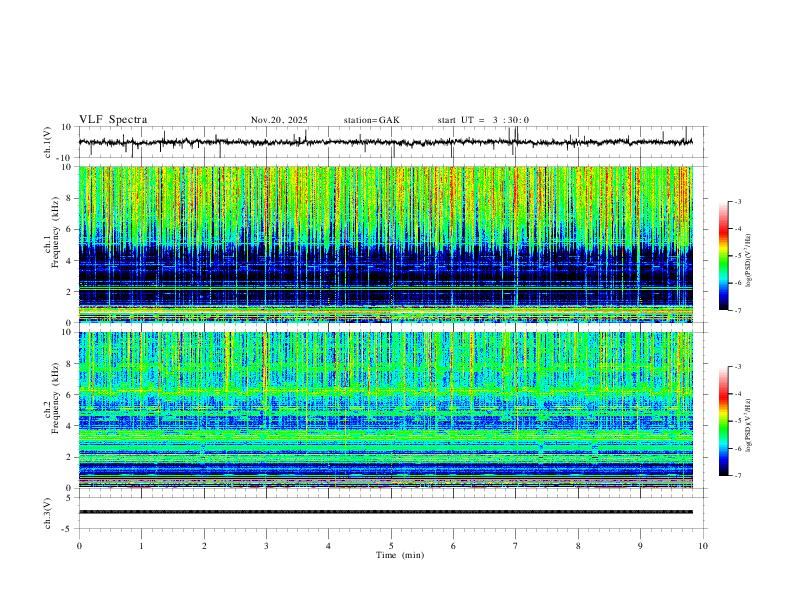Click the 4 kHz tick on ch.1 spectrogram
792x612 pixels.
[69, 261]
